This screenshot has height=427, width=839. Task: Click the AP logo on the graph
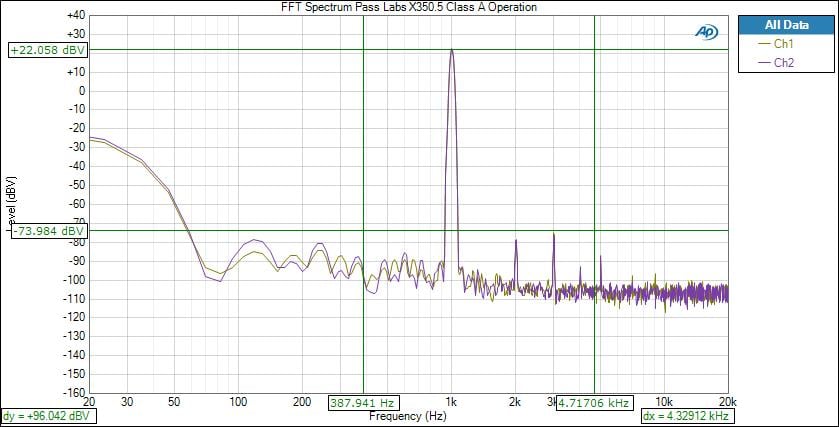(707, 32)
